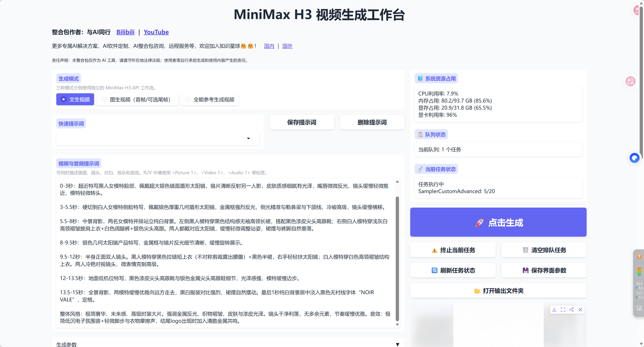Click the 队列状态 panel label
The height and width of the screenshot is (347, 644).
431,134
